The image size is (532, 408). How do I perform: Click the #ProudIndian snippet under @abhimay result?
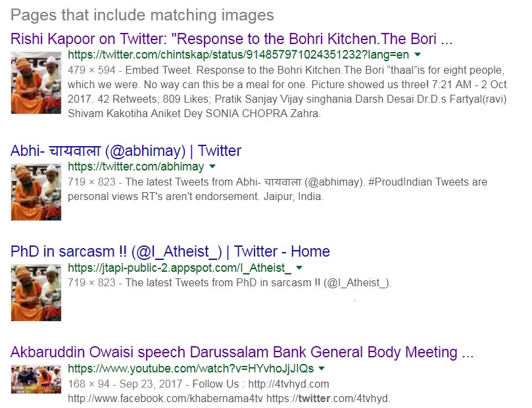(x=278, y=190)
